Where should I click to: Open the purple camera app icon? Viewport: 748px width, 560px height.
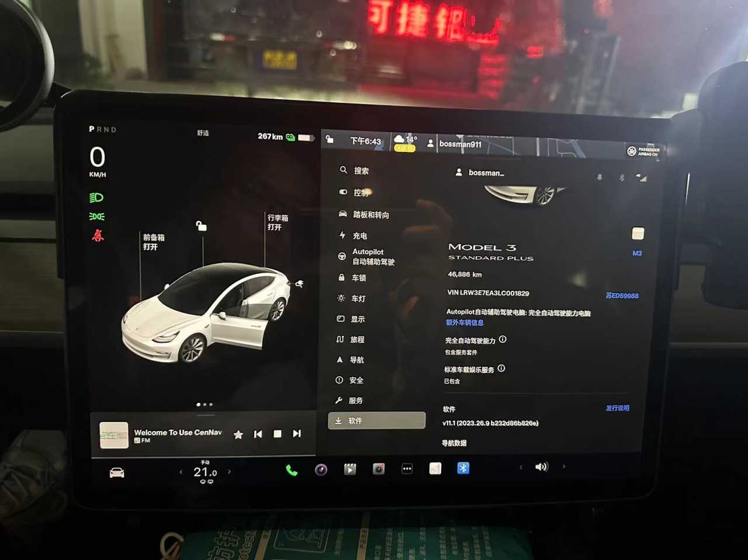(x=321, y=469)
